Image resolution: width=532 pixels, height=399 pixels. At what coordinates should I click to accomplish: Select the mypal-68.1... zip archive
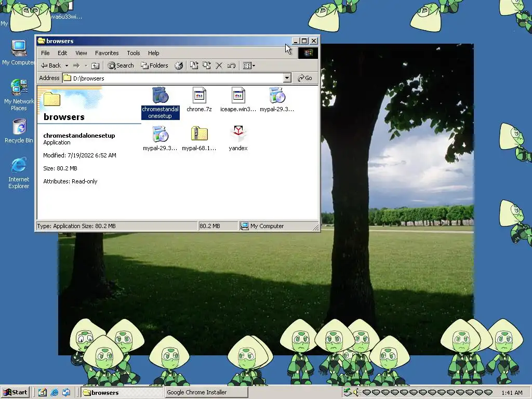point(199,138)
